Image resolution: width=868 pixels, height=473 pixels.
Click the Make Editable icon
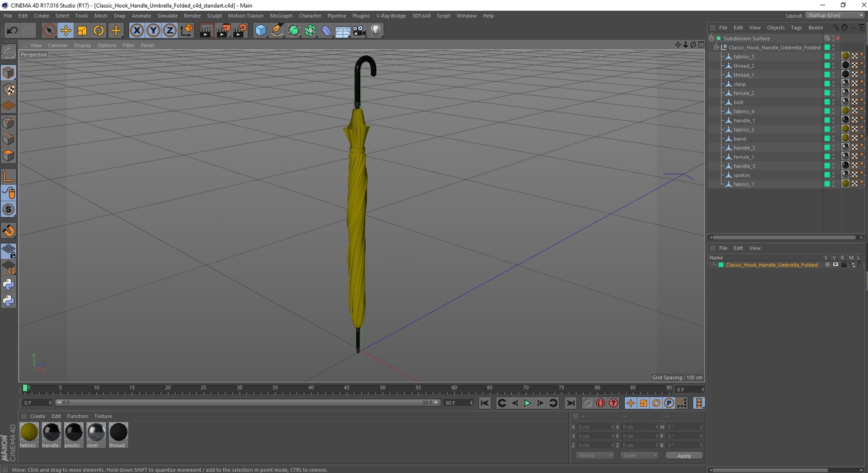click(x=8, y=53)
